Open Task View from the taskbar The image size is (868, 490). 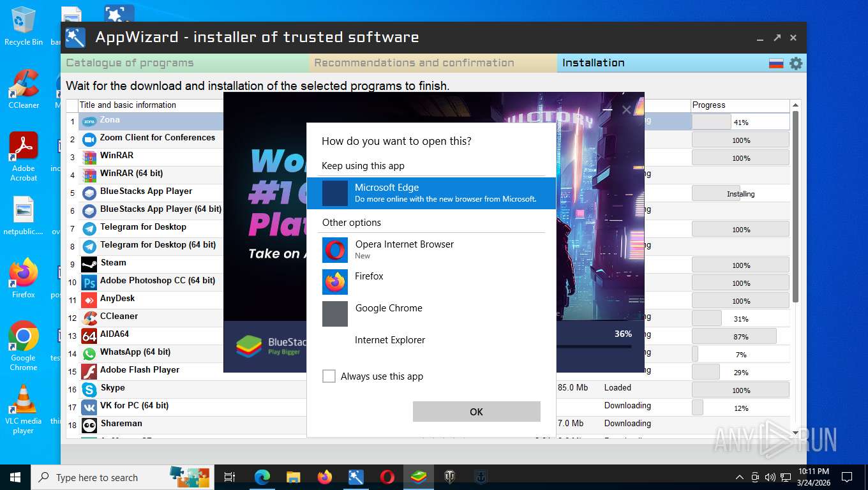230,477
